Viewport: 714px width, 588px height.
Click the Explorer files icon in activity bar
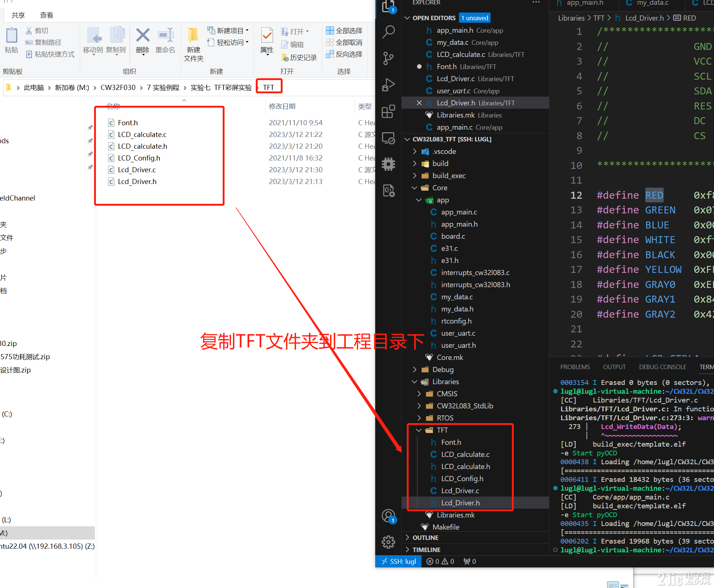(x=388, y=6)
